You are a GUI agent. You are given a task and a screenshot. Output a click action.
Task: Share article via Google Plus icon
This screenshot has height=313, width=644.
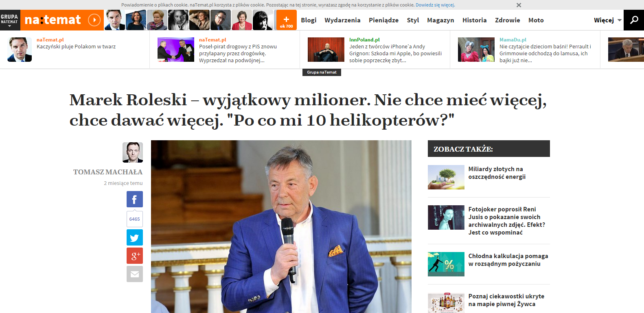tap(135, 256)
